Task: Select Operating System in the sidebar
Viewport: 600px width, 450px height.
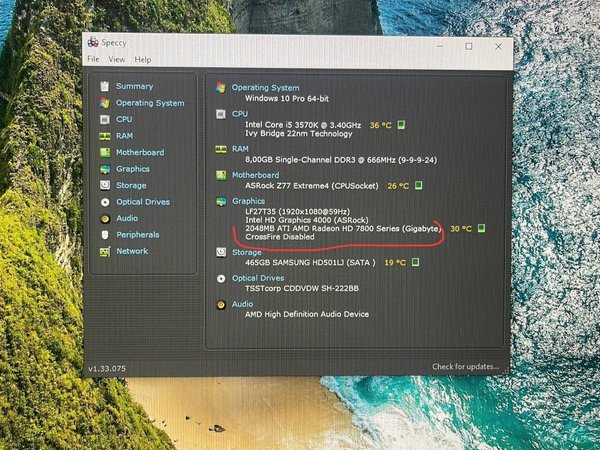Action: [149, 103]
